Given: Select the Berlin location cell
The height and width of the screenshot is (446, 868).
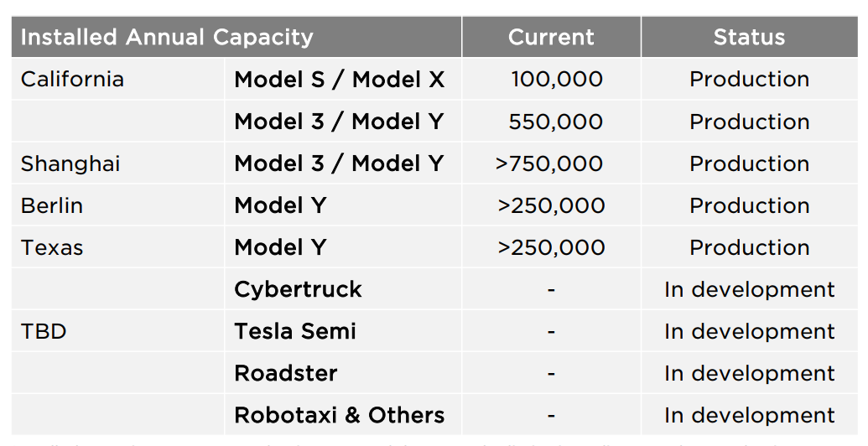Looking at the screenshot, I should 52,205.
